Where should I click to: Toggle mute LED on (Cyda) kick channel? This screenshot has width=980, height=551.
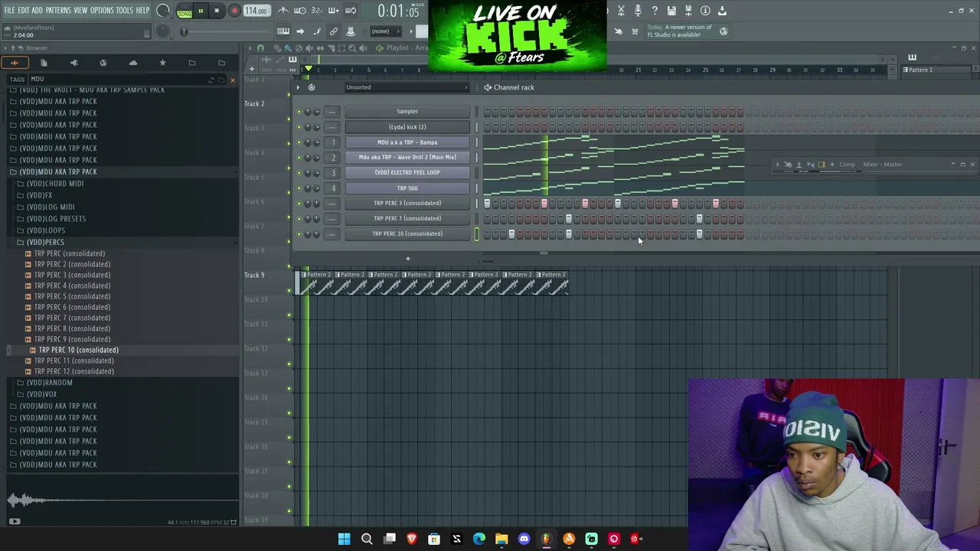coord(299,127)
